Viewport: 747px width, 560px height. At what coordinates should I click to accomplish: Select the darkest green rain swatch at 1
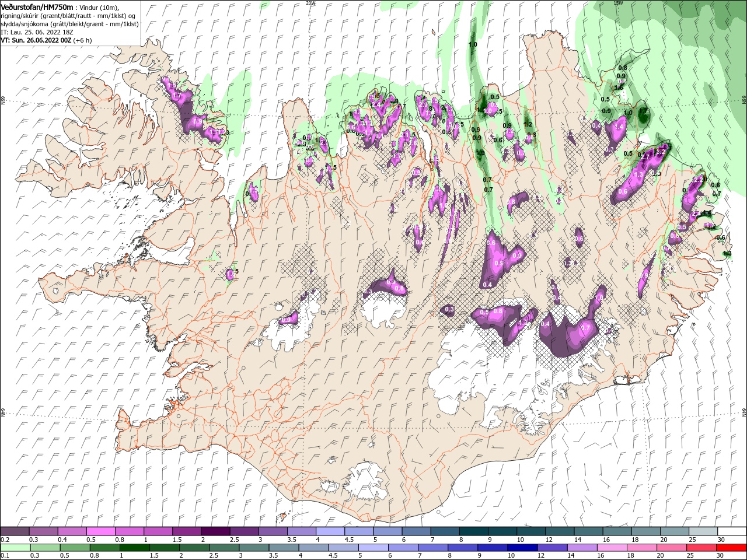click(134, 548)
